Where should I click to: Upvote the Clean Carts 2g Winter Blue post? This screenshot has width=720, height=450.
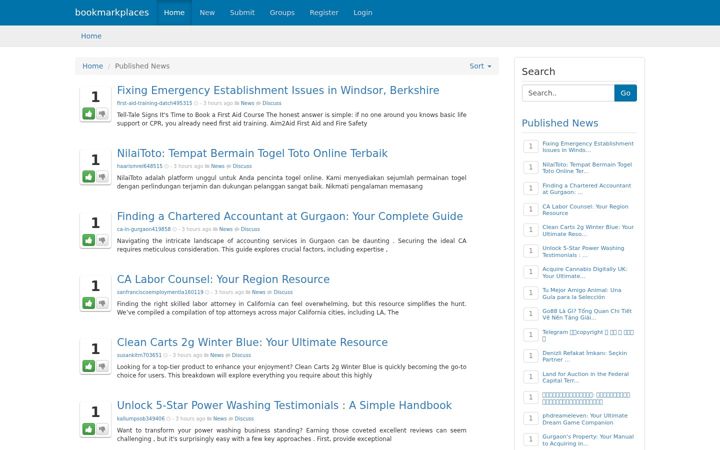coord(89,366)
